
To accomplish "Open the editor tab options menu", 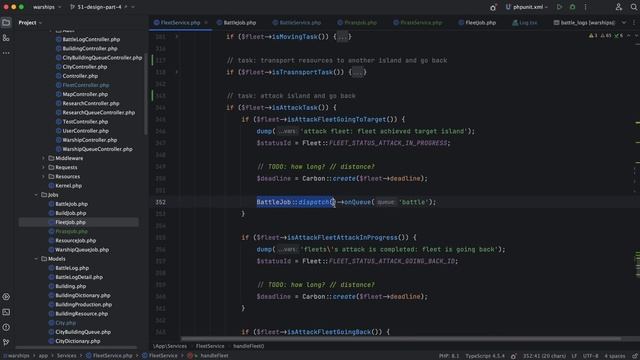I will [633, 22].
